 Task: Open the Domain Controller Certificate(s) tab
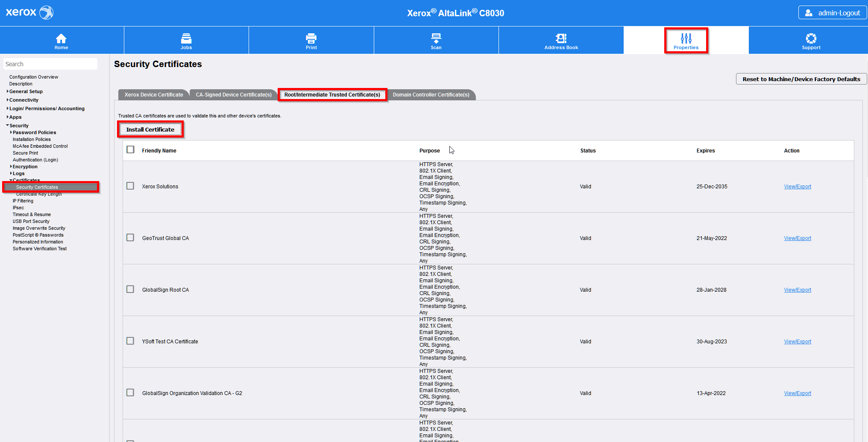coord(431,95)
